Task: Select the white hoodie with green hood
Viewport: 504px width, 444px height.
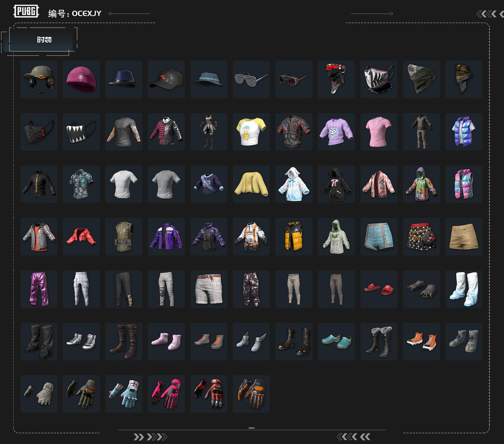Action: pos(337,237)
